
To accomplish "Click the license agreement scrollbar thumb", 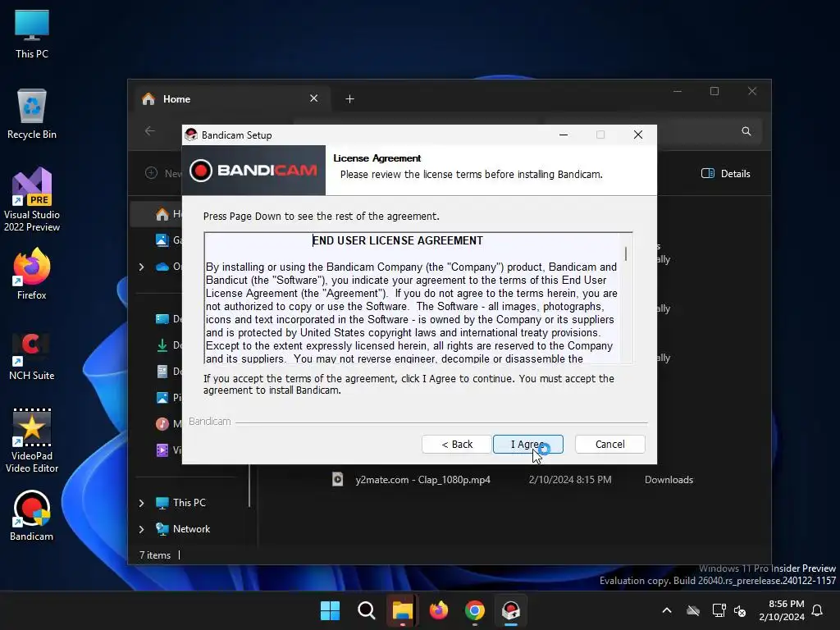I will click(x=626, y=253).
